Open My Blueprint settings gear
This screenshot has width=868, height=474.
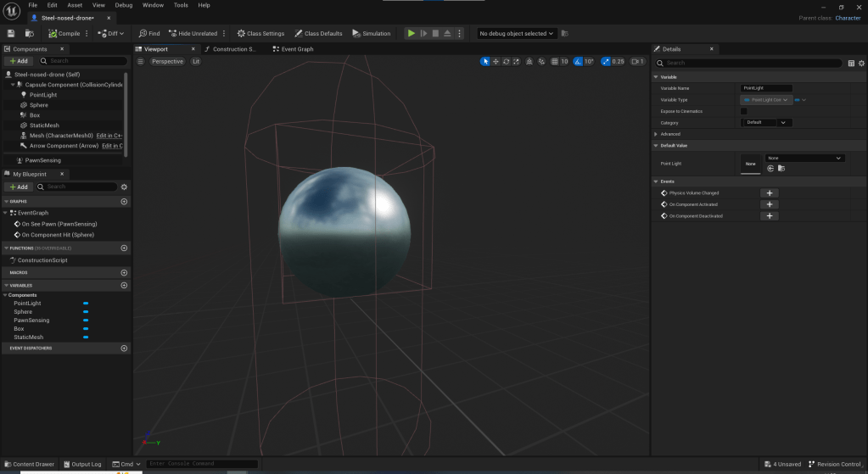pos(124,187)
